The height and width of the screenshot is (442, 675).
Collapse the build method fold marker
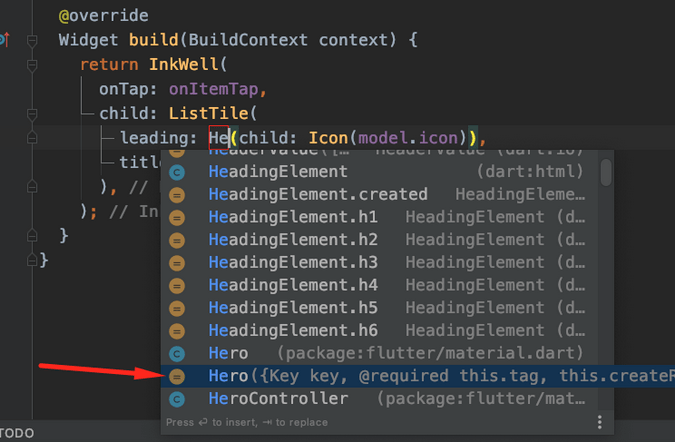(32, 41)
